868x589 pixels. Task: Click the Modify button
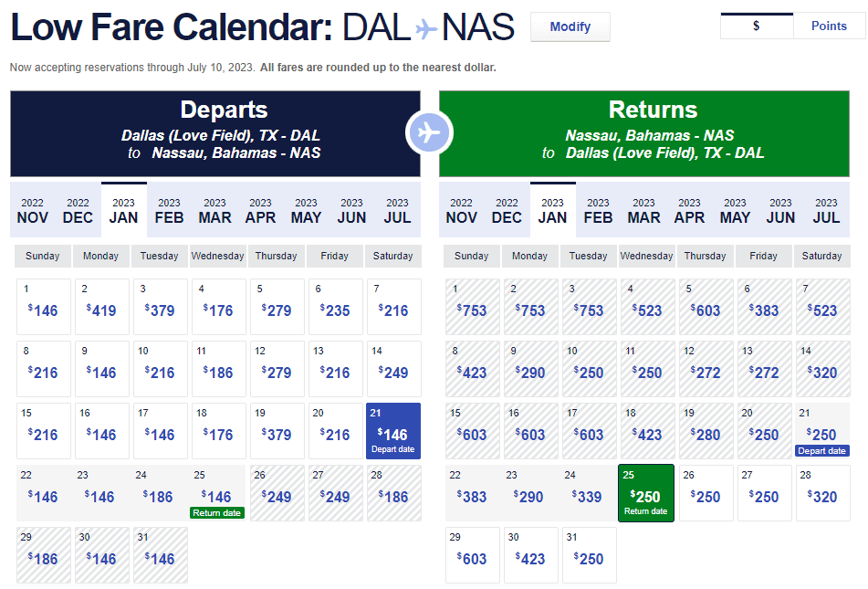(x=570, y=26)
